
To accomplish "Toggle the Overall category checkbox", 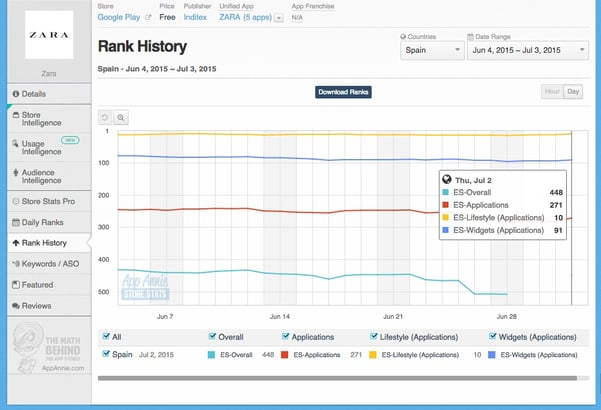I will [212, 337].
